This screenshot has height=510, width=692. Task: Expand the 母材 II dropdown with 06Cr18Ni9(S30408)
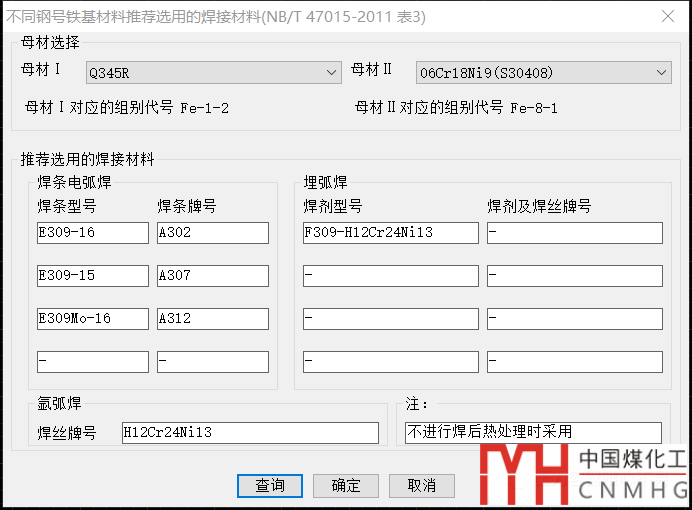[x=543, y=72]
